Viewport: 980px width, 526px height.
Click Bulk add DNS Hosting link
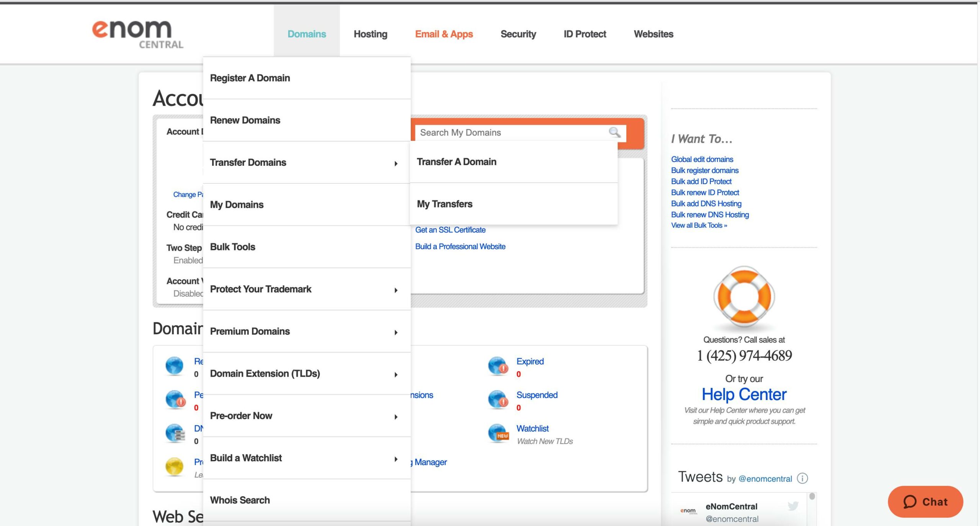706,204
